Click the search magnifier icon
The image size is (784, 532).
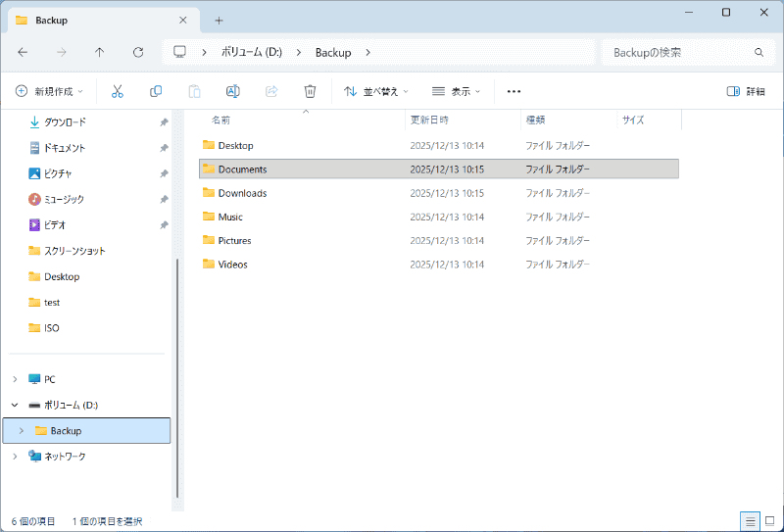pyautogui.click(x=759, y=53)
